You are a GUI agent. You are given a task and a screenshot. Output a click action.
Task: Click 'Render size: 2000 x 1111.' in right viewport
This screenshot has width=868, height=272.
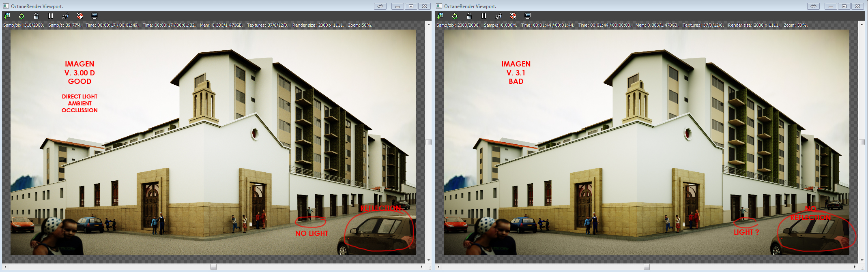point(754,25)
